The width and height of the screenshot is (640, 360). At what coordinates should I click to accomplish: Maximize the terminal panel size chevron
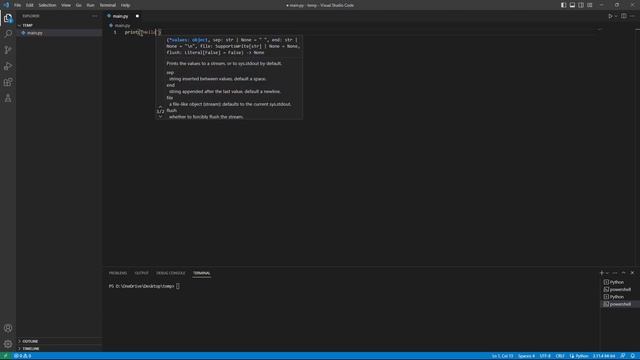[x=623, y=273]
